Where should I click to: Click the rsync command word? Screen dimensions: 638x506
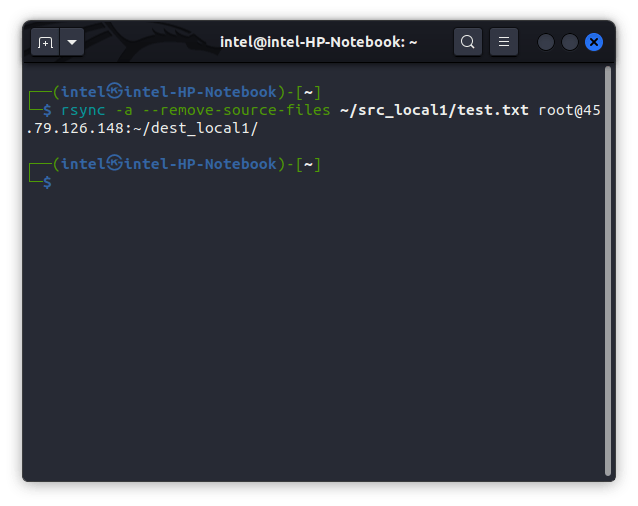point(83,110)
